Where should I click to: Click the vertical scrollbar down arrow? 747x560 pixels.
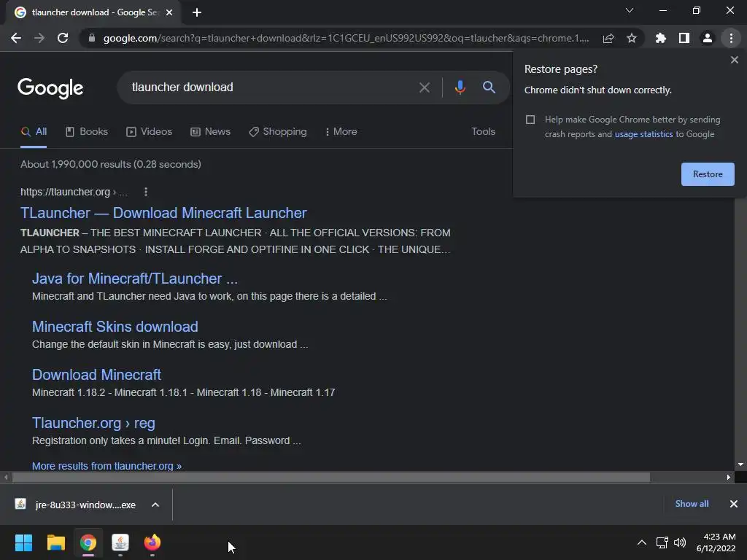pos(740,464)
